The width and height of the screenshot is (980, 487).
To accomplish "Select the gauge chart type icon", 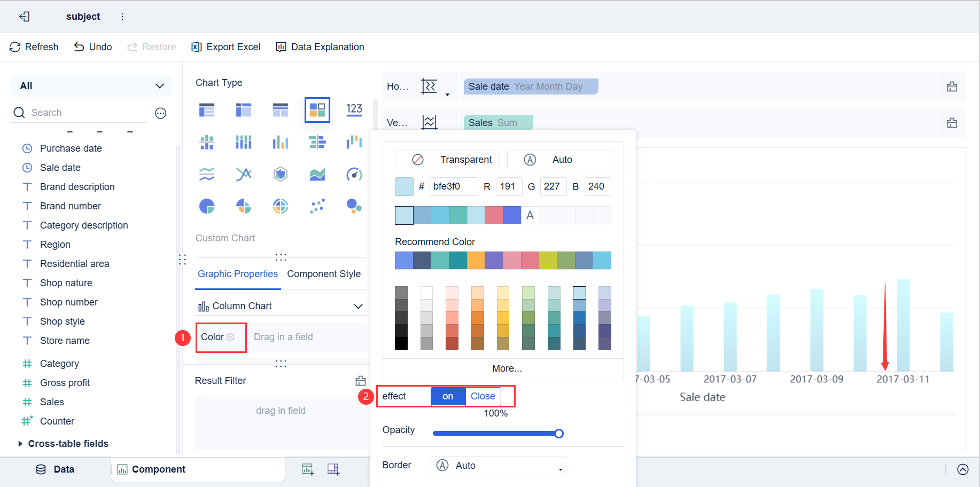I will pos(354,174).
